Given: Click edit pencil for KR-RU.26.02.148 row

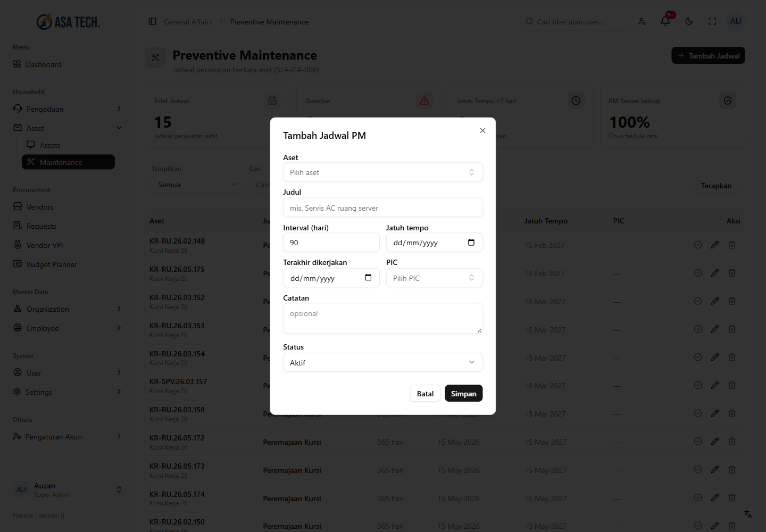Looking at the screenshot, I should (x=715, y=245).
